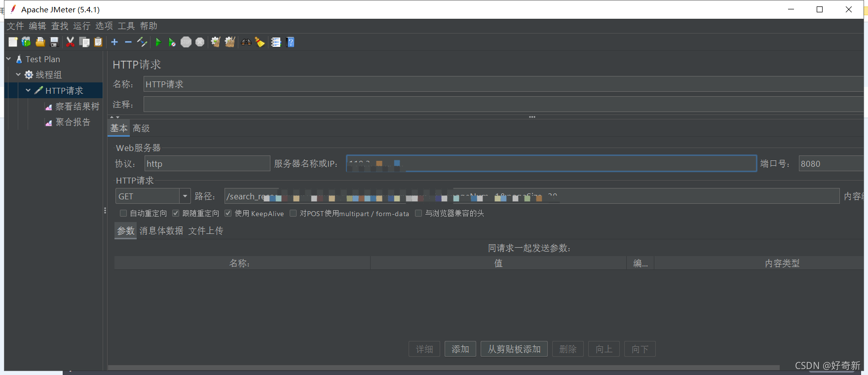Shut down the test with X icon

click(200, 42)
